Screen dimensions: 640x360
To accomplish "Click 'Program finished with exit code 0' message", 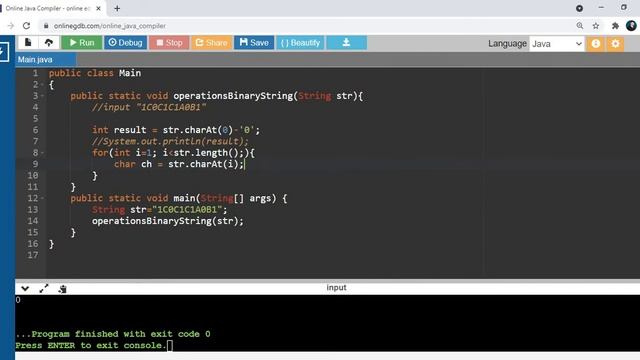I will (x=121, y=334).
